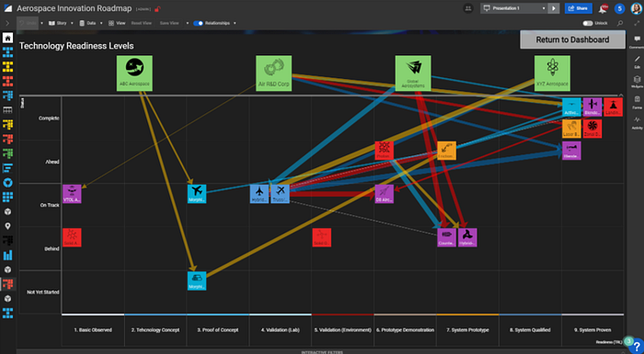Screen dimensions: 644x354
Task: Open the Forms panel
Action: [x=637, y=102]
